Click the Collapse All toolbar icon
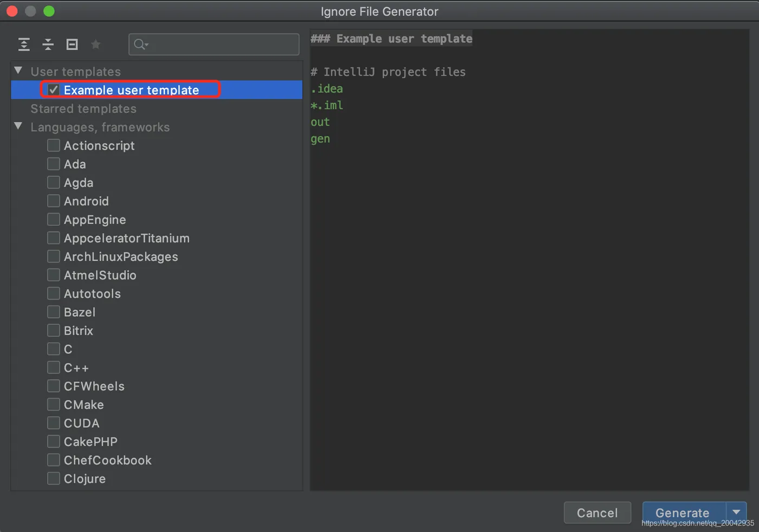759x532 pixels. tap(48, 44)
